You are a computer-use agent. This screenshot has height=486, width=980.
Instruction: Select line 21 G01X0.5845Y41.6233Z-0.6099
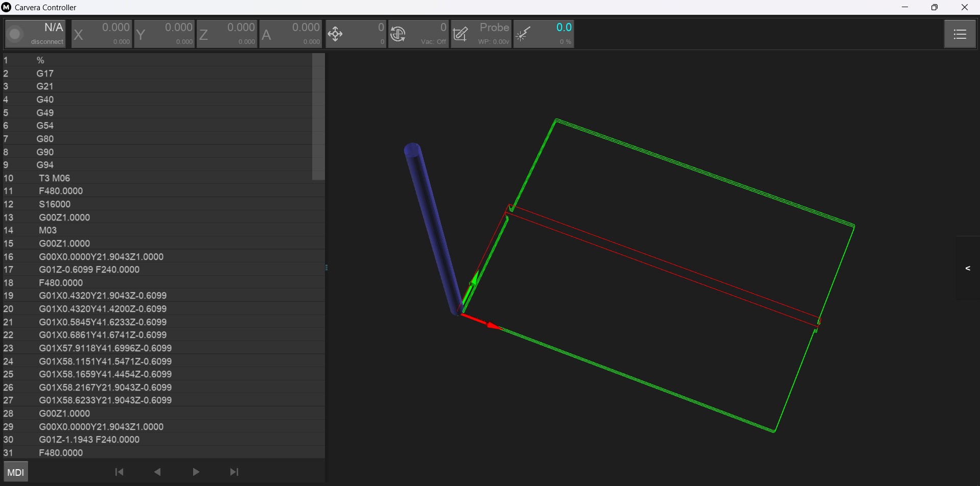[x=164, y=322]
